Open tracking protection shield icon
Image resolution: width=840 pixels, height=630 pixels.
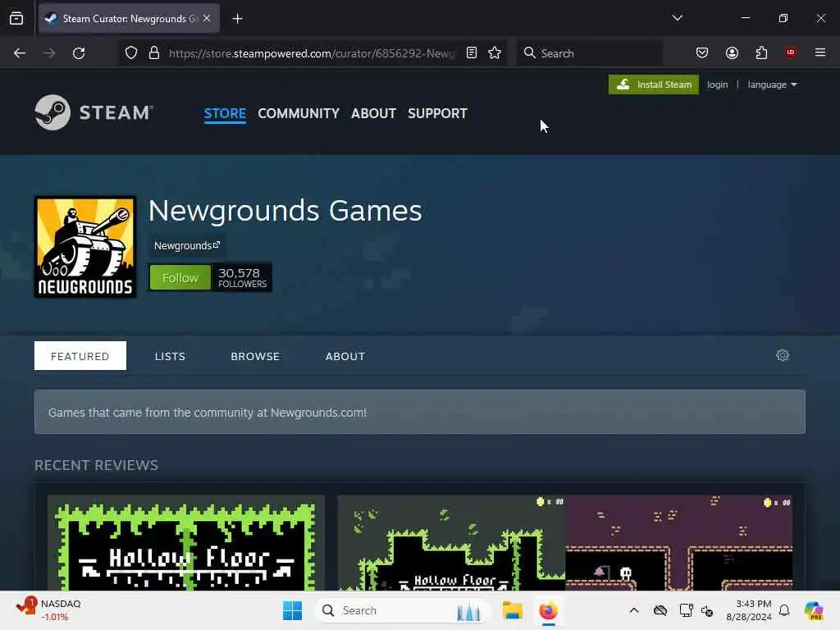pyautogui.click(x=131, y=53)
